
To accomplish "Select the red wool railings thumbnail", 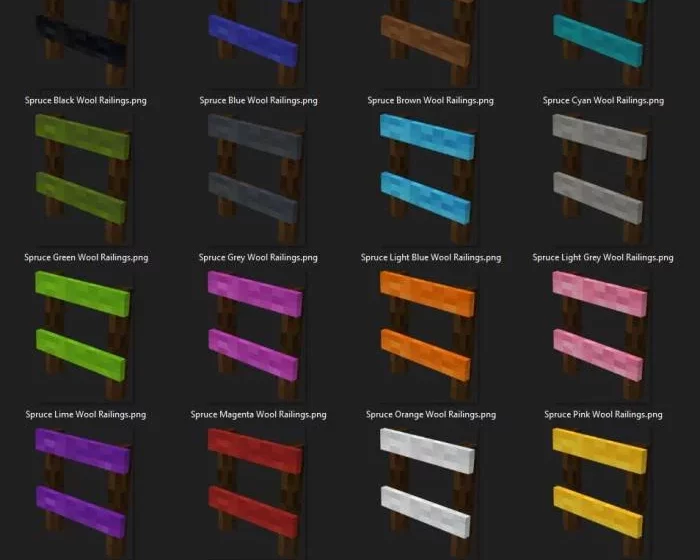I will tap(254, 485).
